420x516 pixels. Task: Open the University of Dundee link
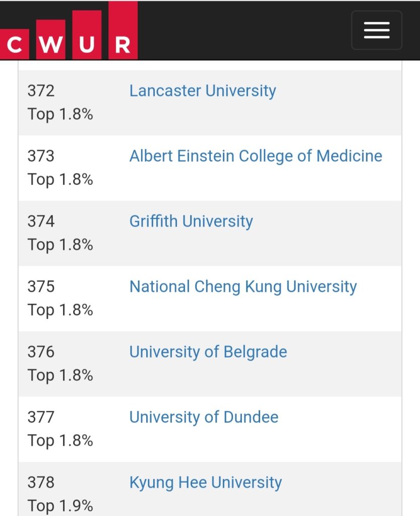pyautogui.click(x=204, y=417)
